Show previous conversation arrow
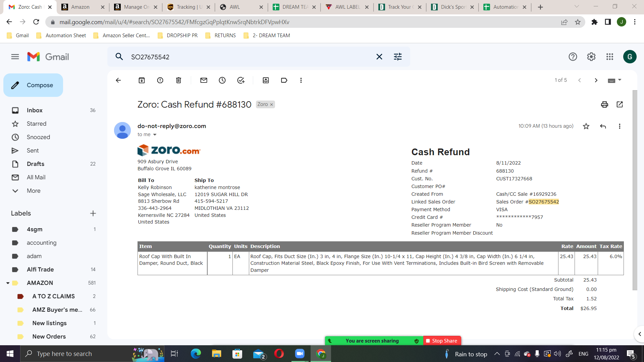 tap(579, 80)
